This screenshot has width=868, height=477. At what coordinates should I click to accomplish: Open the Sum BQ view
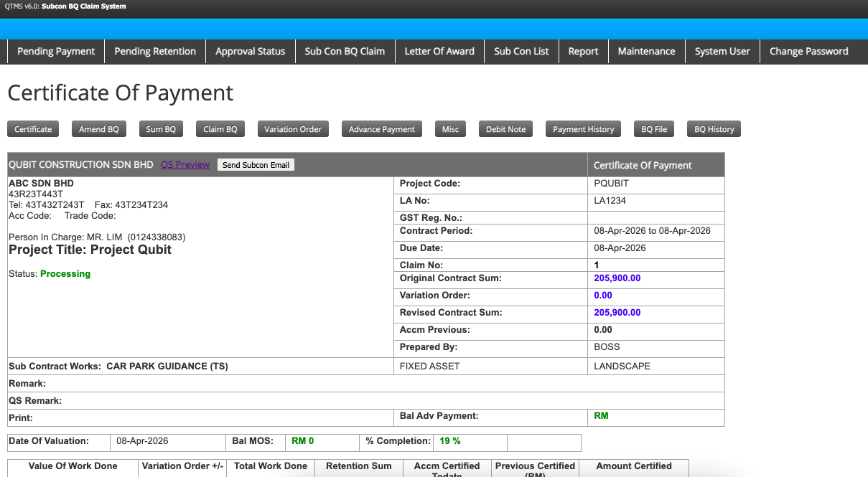click(161, 129)
